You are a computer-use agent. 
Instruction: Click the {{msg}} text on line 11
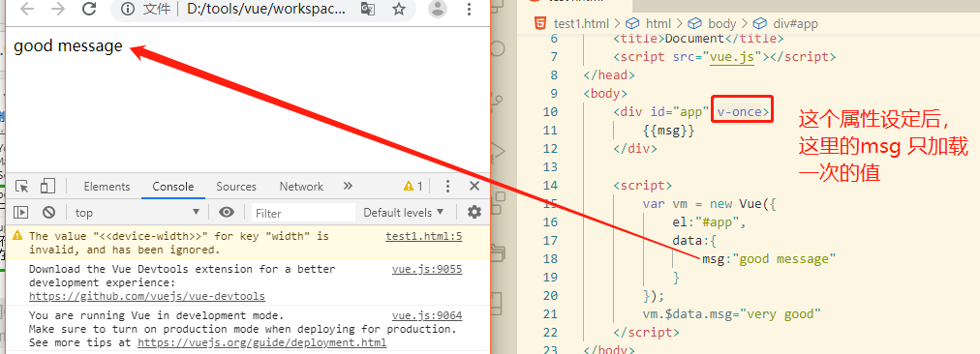tap(669, 131)
